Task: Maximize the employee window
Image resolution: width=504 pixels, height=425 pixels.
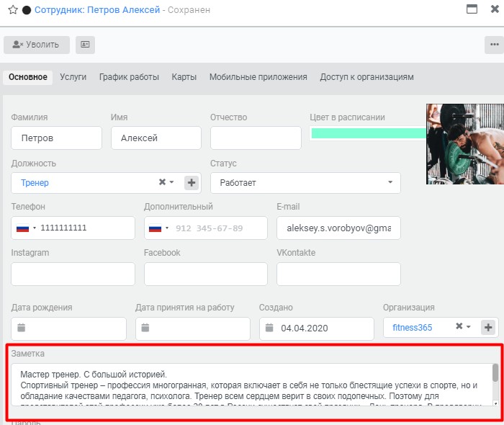Action: click(x=472, y=9)
